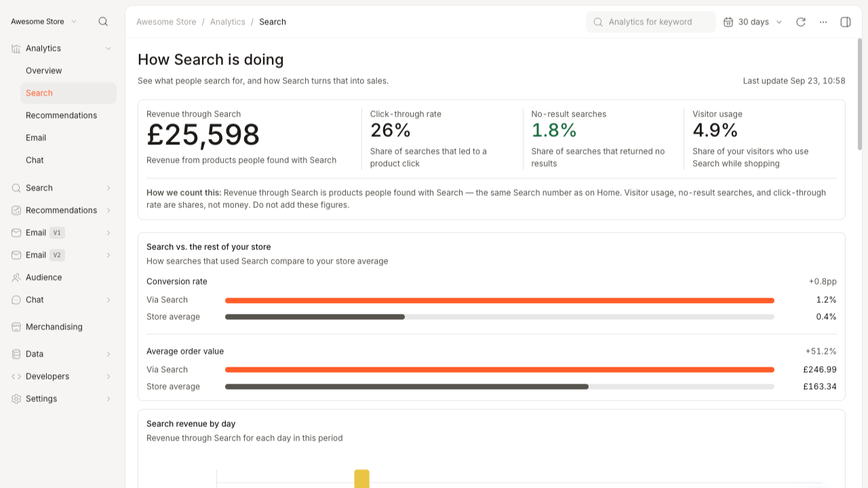This screenshot has height=488, width=868.
Task: Open the three-dot more options menu
Action: pos(823,22)
